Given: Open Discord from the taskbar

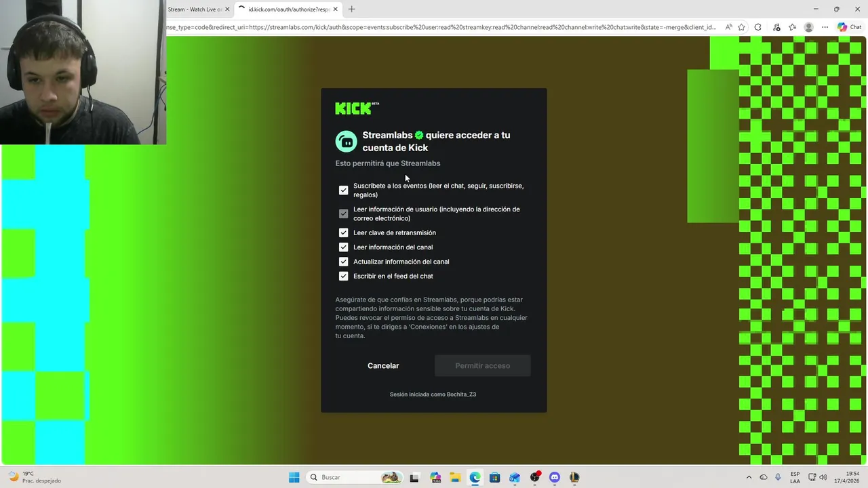Looking at the screenshot, I should tap(555, 477).
